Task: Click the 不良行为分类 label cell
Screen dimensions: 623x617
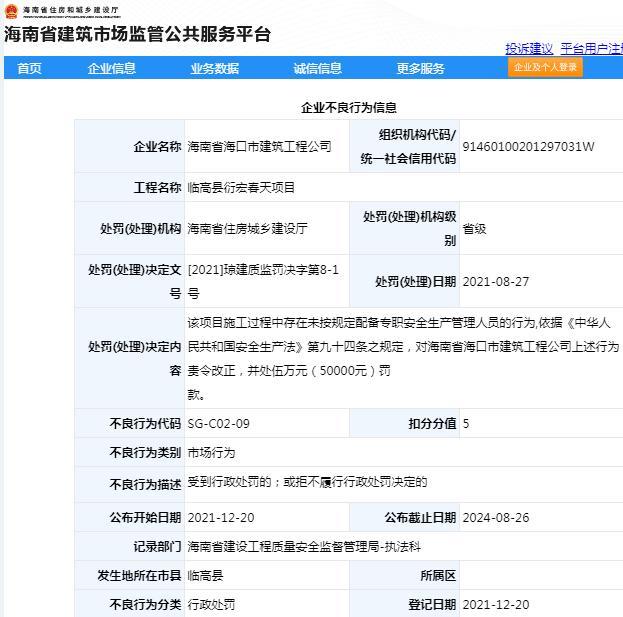Action: (130, 604)
